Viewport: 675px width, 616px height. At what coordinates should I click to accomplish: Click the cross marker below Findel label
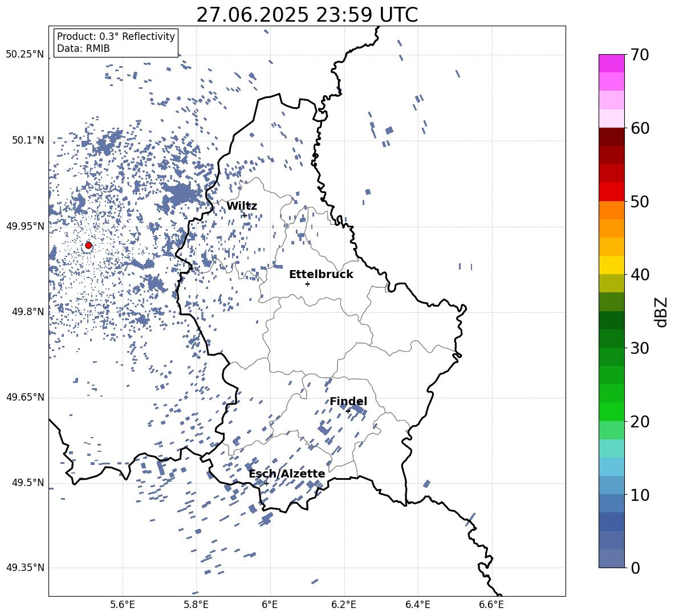348,411
